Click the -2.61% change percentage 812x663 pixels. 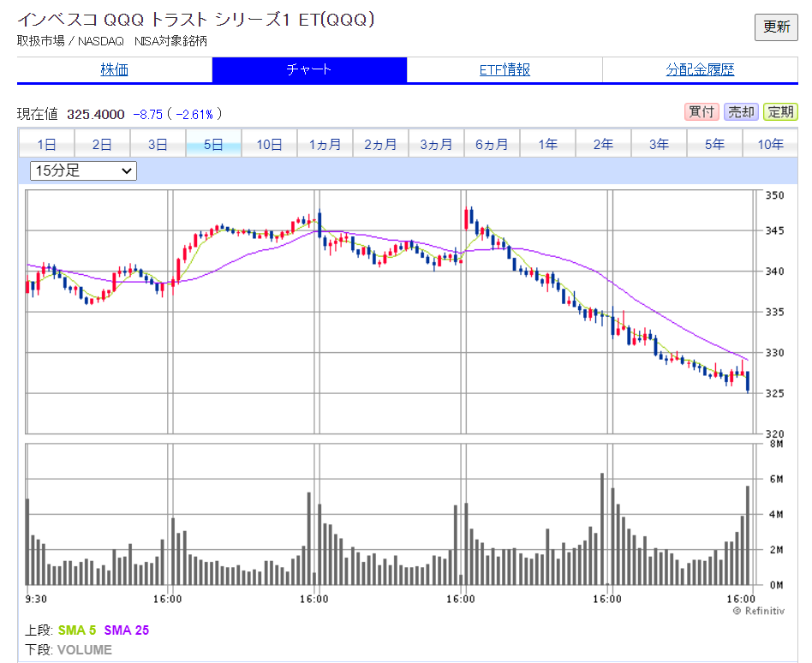[194, 115]
